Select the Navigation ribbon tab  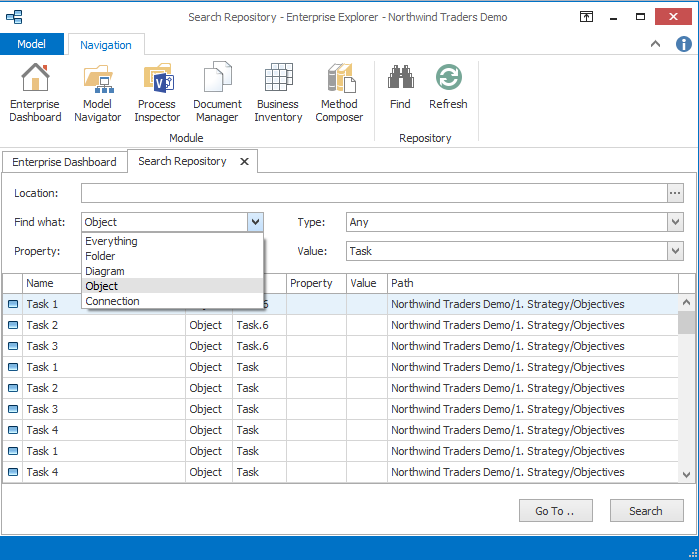pyautogui.click(x=106, y=45)
